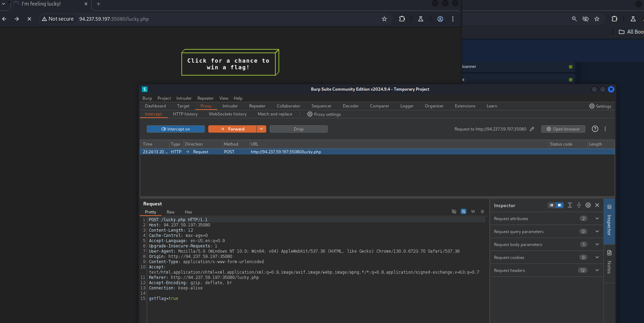Open the Intruder menu in the menu bar
Viewport: 644px width, 323px height.
(x=184, y=98)
